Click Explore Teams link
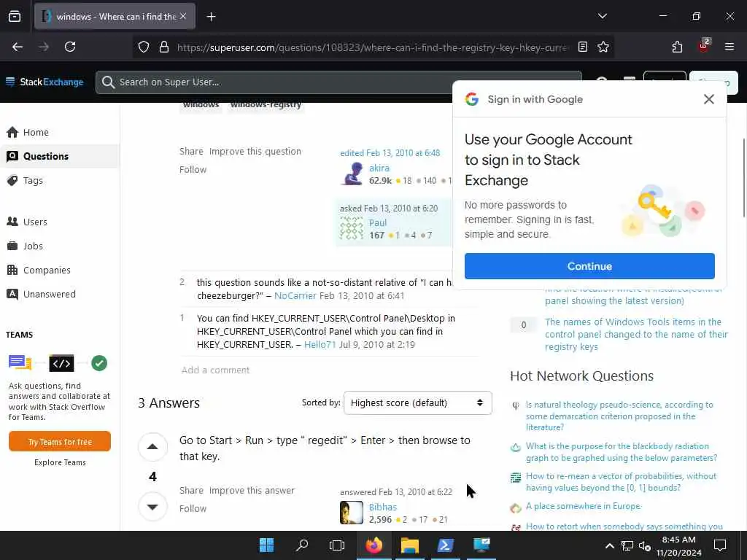747x560 pixels. coord(60,462)
